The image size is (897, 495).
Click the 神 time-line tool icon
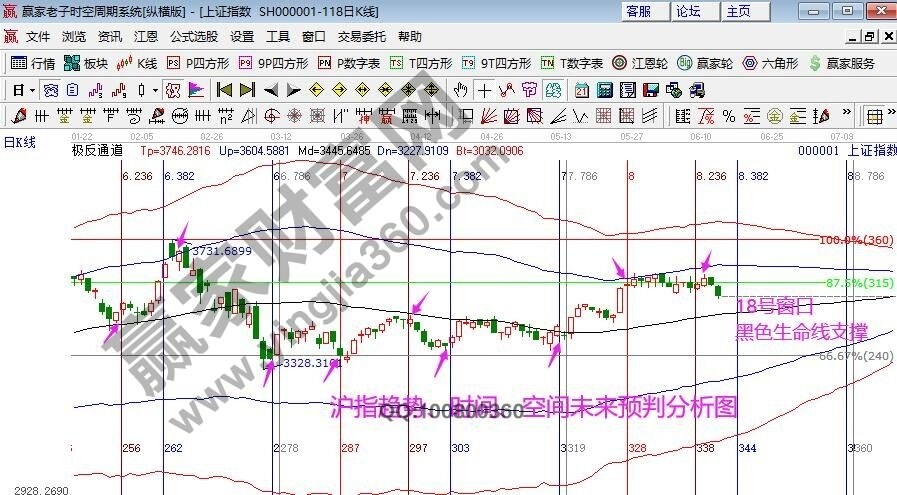point(364,116)
